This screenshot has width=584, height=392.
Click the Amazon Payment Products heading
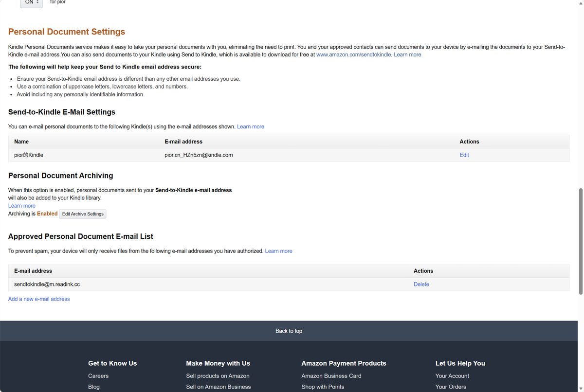[x=344, y=363]
